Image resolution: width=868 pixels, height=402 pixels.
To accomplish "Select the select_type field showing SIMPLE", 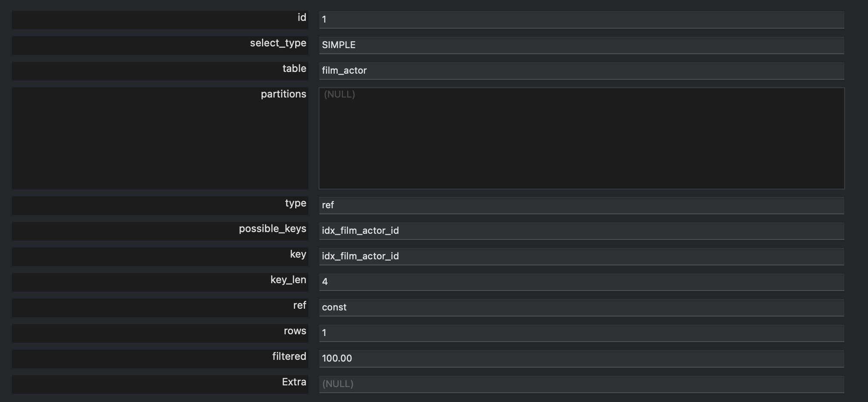I will [581, 45].
